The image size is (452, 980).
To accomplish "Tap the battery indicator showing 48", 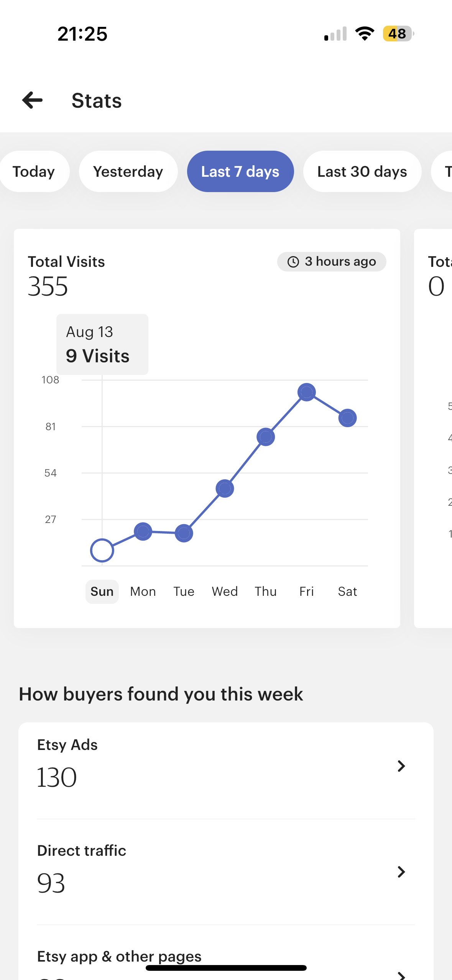I will pos(398,34).
